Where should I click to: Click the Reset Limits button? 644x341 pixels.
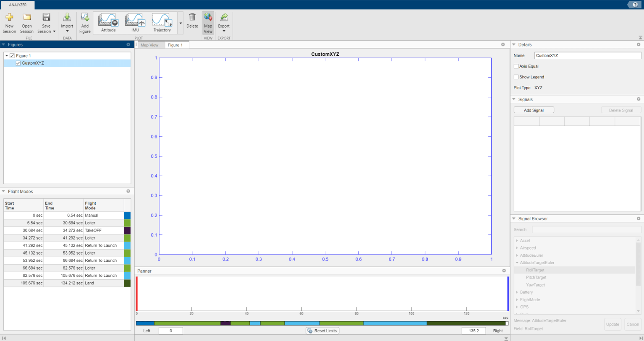[x=322, y=331]
